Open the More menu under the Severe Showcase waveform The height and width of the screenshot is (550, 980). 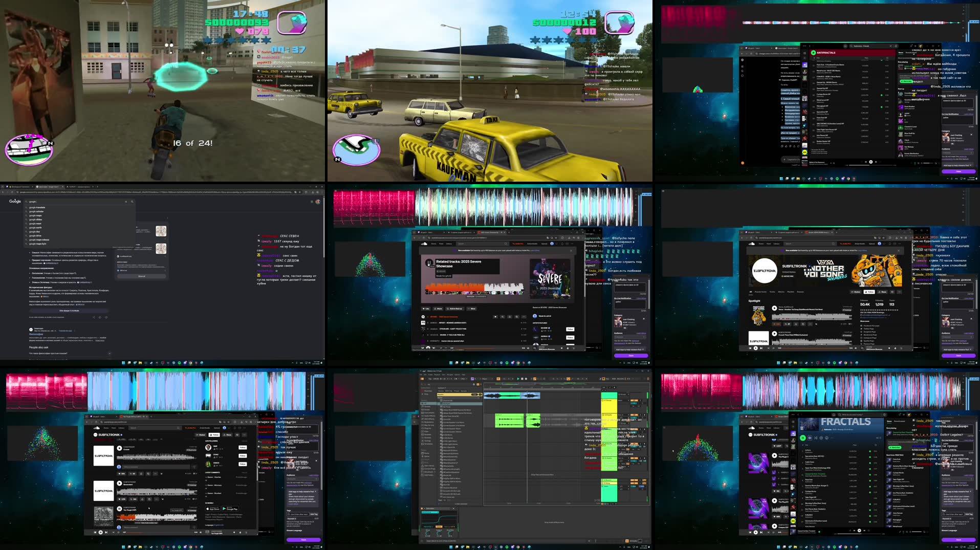[472, 309]
